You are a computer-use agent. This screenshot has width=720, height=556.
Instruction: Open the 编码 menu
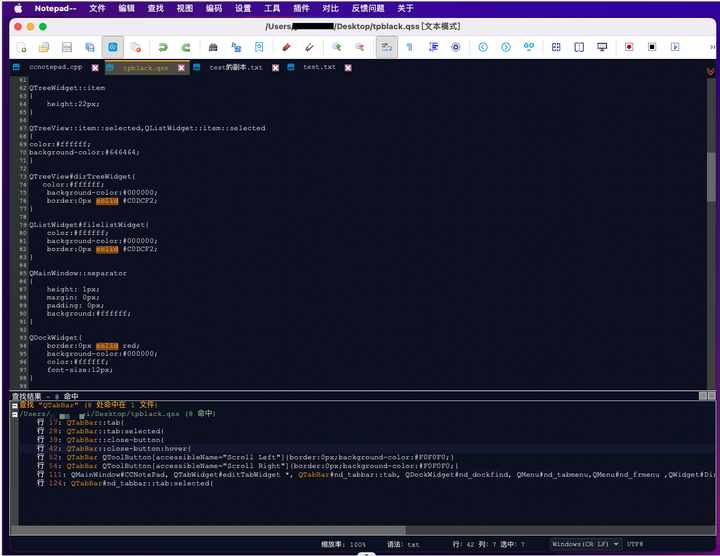(214, 8)
